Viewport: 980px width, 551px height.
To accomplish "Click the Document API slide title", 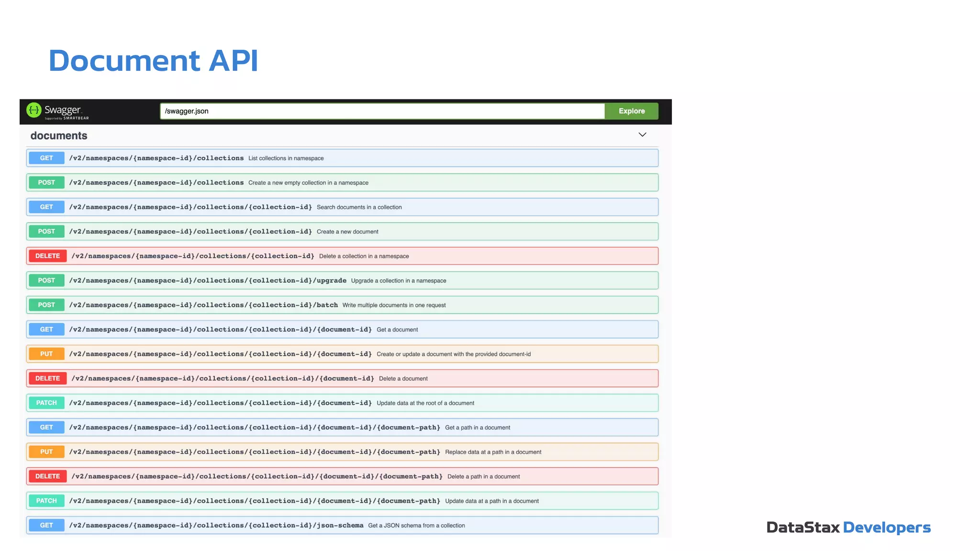I will pos(153,61).
